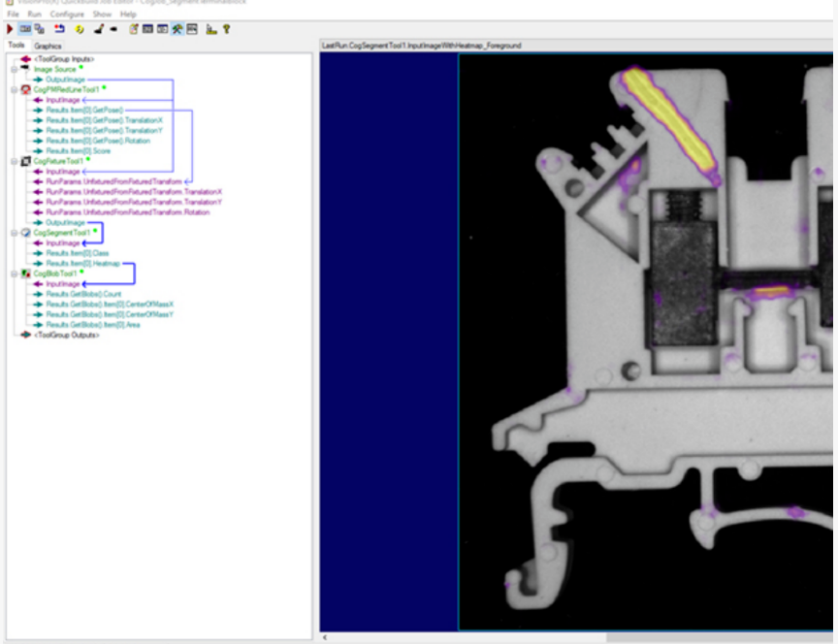Click the yellow question mark help icon
The width and height of the screenshot is (838, 644).
click(226, 30)
